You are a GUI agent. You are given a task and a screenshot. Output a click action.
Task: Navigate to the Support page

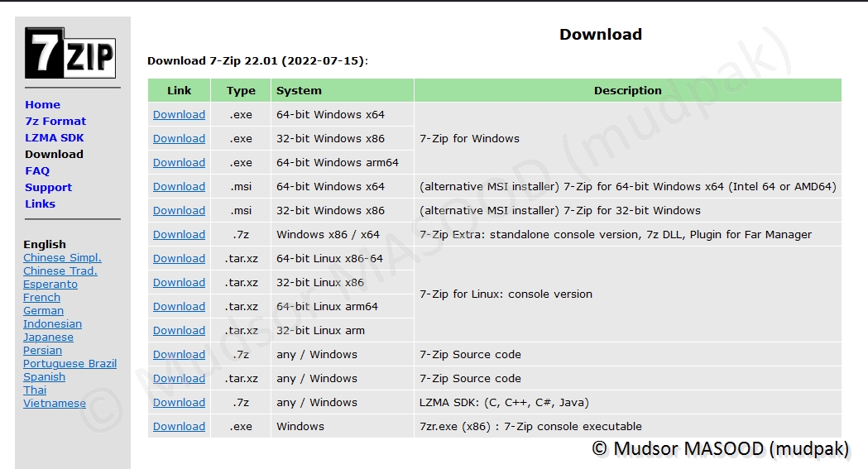48,188
